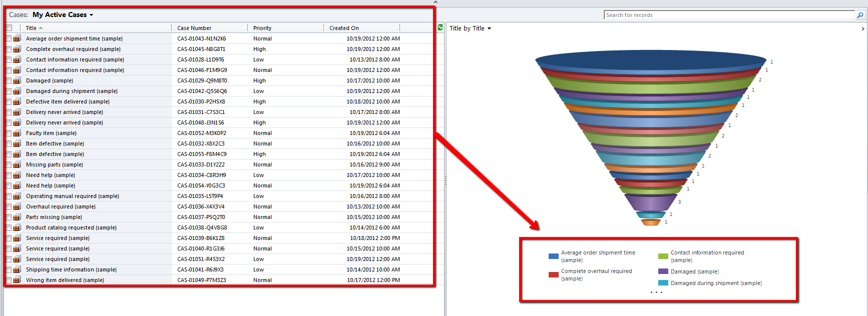This screenshot has width=868, height=316.
Task: Click the search magnifier icon
Action: [x=860, y=15]
